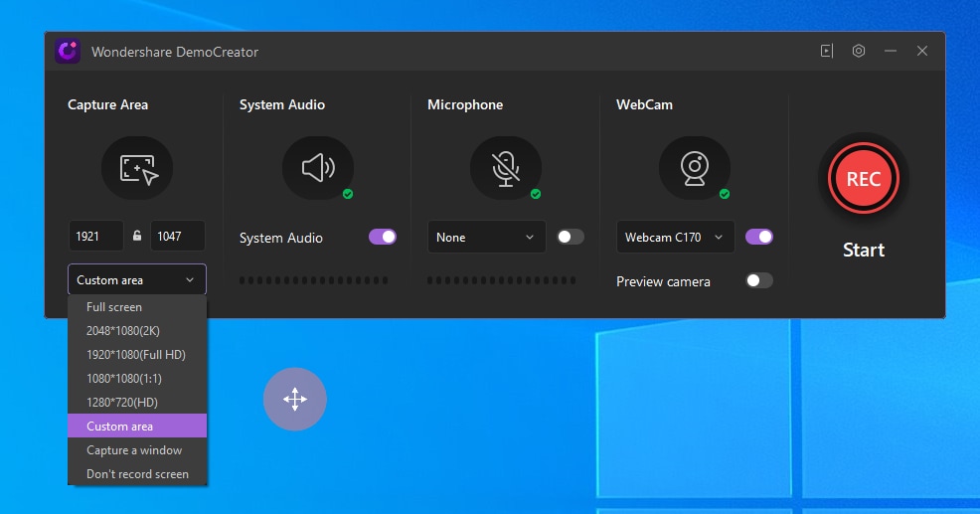The height and width of the screenshot is (514, 980).
Task: Click the Start label under REC
Action: [x=863, y=251]
